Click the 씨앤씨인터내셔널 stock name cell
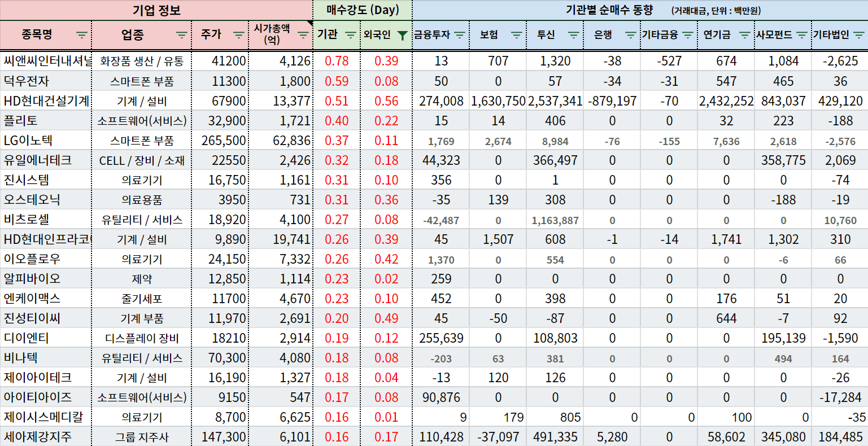The image size is (868, 446). coord(46,61)
